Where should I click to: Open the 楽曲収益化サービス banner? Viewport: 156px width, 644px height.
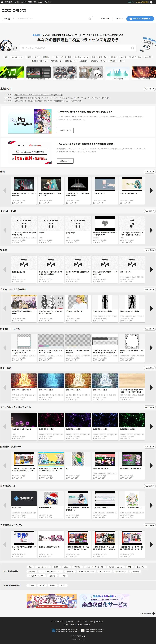[104, 601]
